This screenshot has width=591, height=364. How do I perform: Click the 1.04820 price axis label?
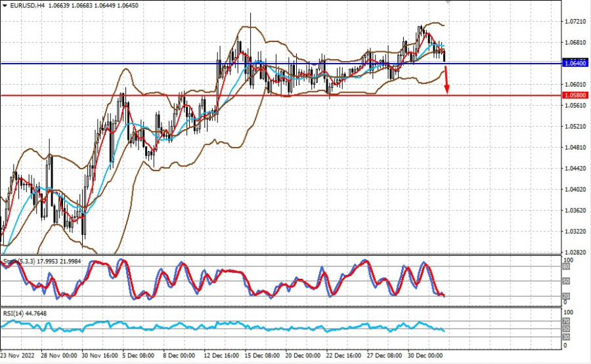[x=573, y=148]
